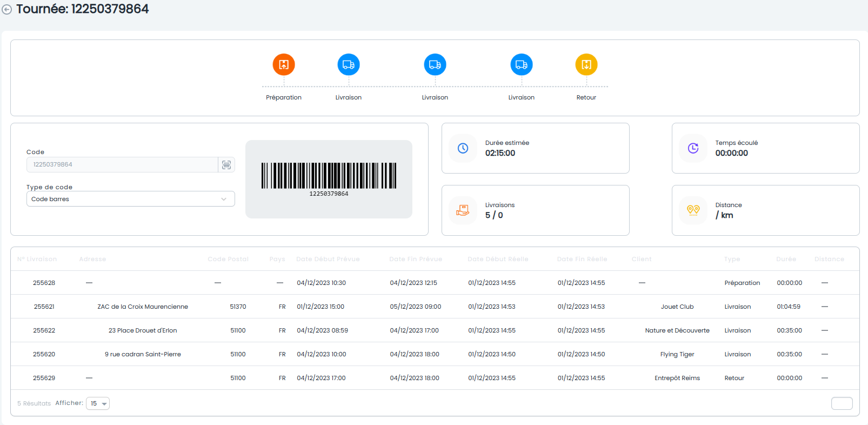Sort by Code Postal column header

coord(228,259)
